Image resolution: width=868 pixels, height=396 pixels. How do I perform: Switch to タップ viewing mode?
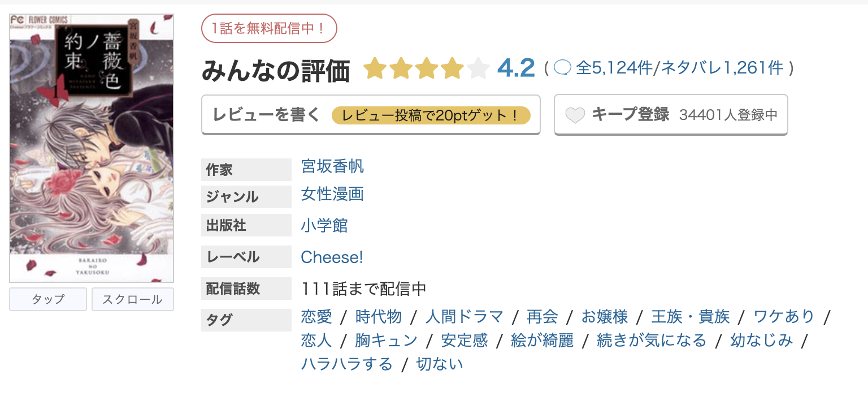(x=47, y=299)
